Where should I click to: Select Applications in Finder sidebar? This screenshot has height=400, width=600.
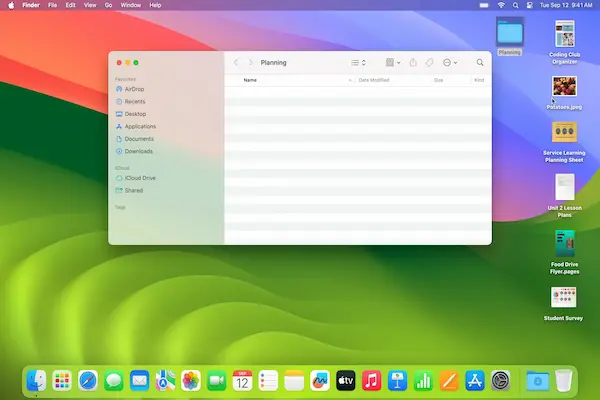point(136,126)
